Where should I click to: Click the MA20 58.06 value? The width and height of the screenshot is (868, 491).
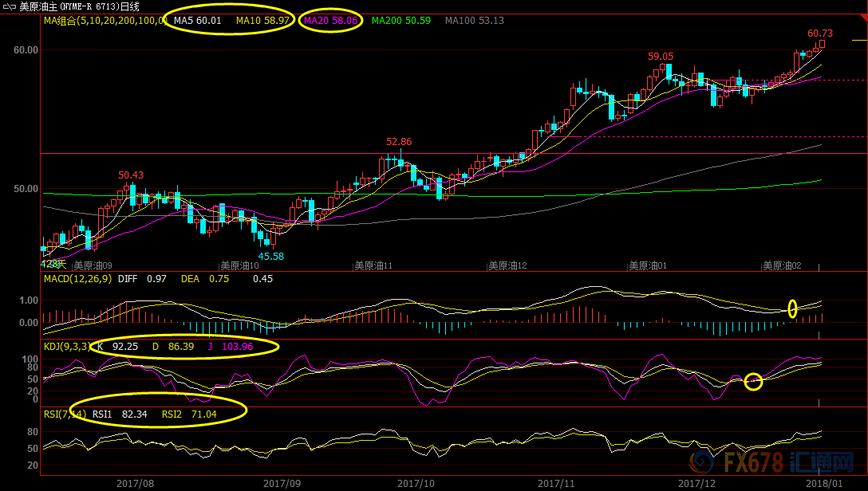point(330,21)
